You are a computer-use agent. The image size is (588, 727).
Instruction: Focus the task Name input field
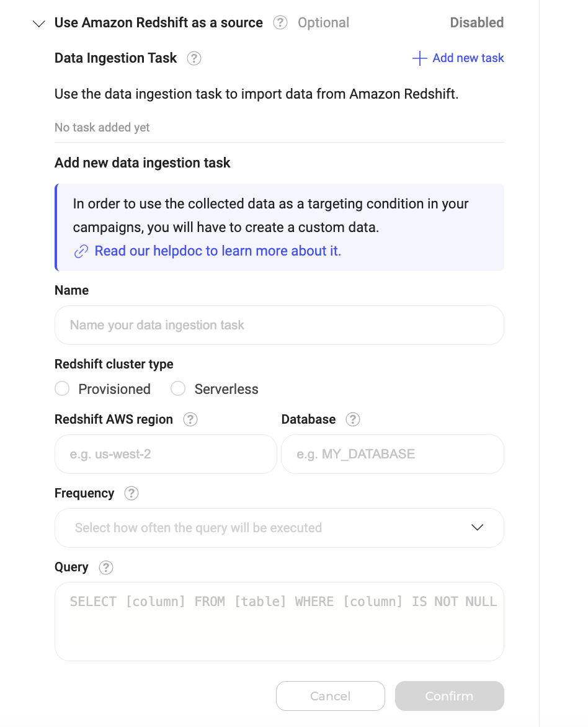click(x=279, y=325)
